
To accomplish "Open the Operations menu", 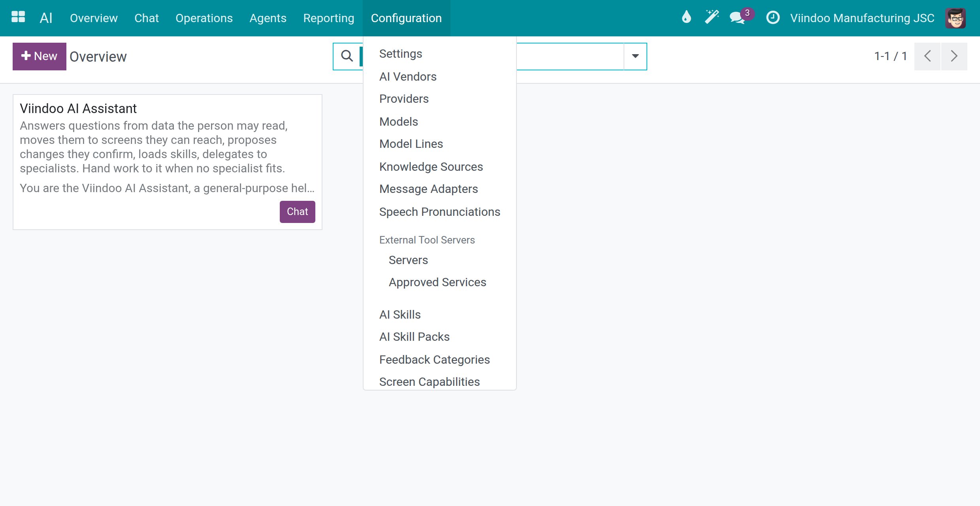I will pyautogui.click(x=204, y=18).
